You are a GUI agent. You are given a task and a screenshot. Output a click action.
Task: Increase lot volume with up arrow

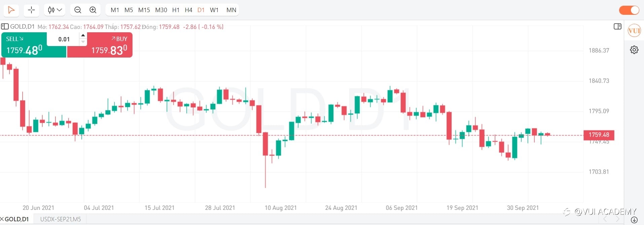coord(83,35)
